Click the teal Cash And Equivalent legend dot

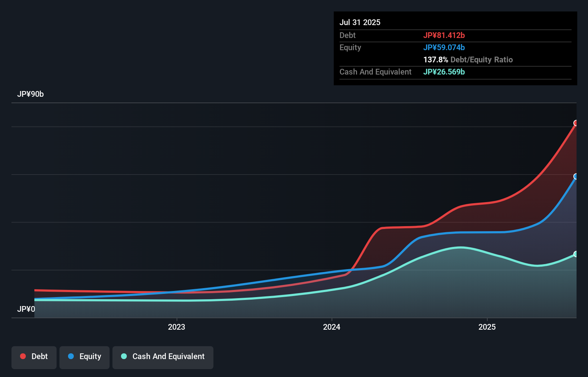click(x=124, y=356)
